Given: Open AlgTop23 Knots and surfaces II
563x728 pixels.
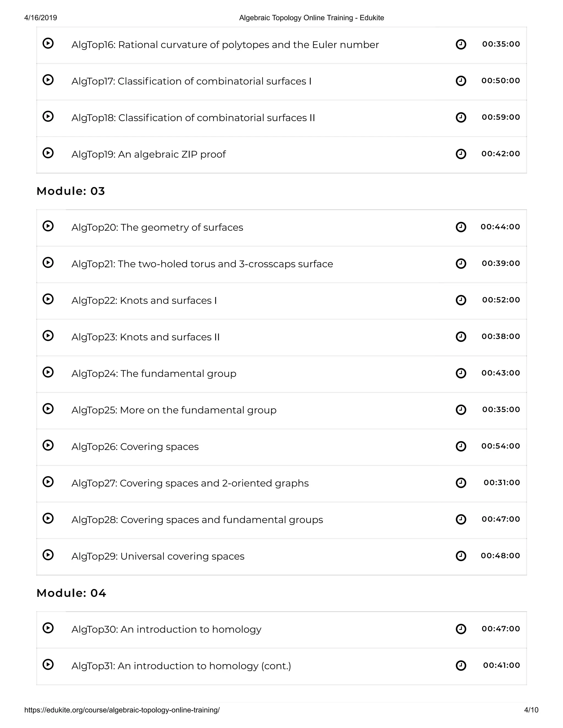Looking at the screenshot, I should (x=145, y=337).
